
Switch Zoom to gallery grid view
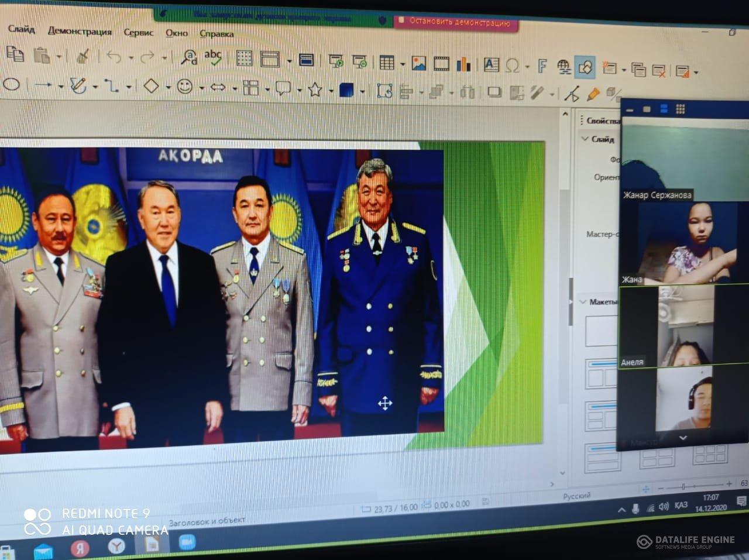pyautogui.click(x=680, y=109)
